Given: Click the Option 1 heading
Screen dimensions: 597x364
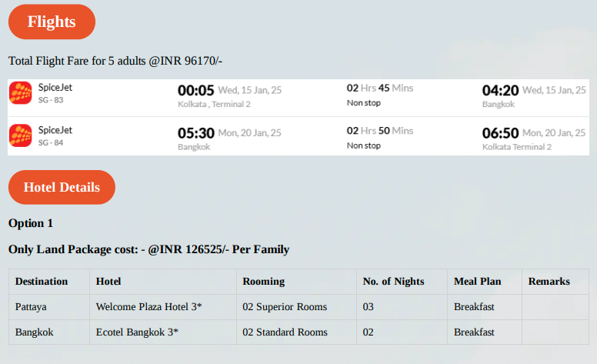Looking at the screenshot, I should coord(31,223).
